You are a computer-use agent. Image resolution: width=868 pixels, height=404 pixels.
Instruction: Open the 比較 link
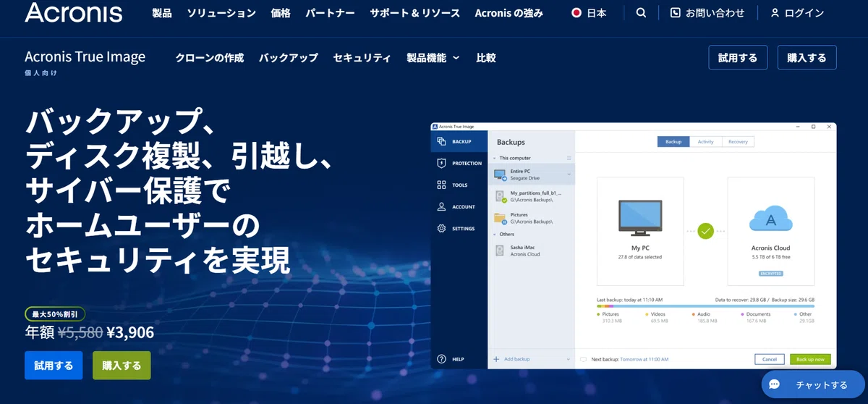(486, 58)
